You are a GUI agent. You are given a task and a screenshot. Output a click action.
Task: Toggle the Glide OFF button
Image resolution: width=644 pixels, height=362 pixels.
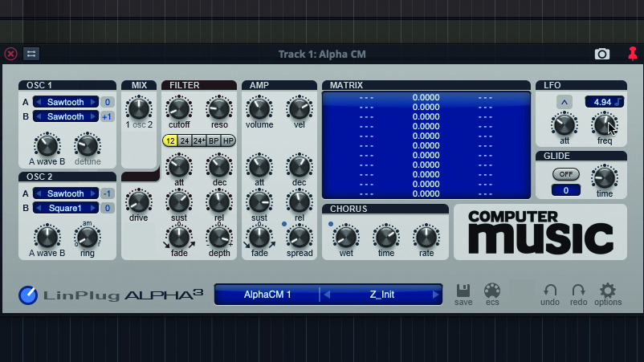tap(565, 174)
